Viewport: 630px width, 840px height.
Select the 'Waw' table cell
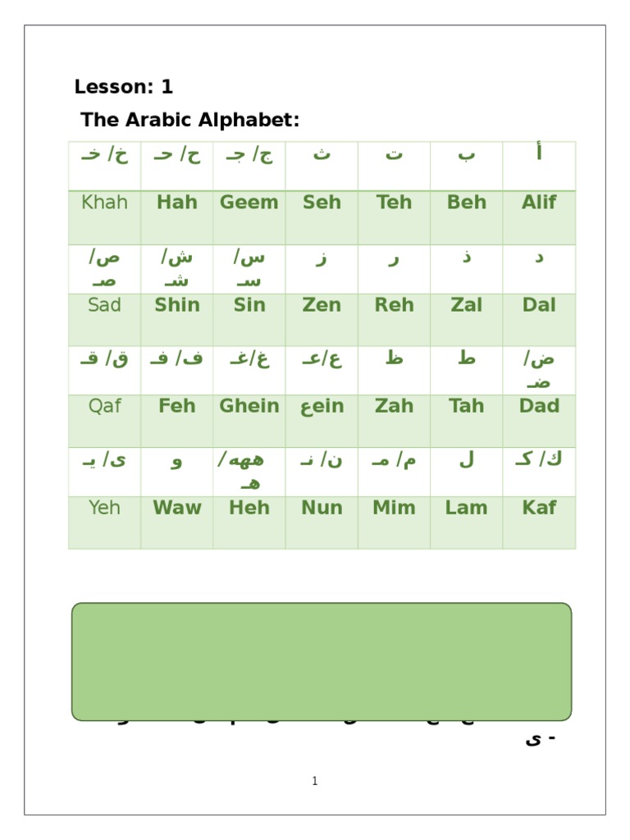(177, 508)
